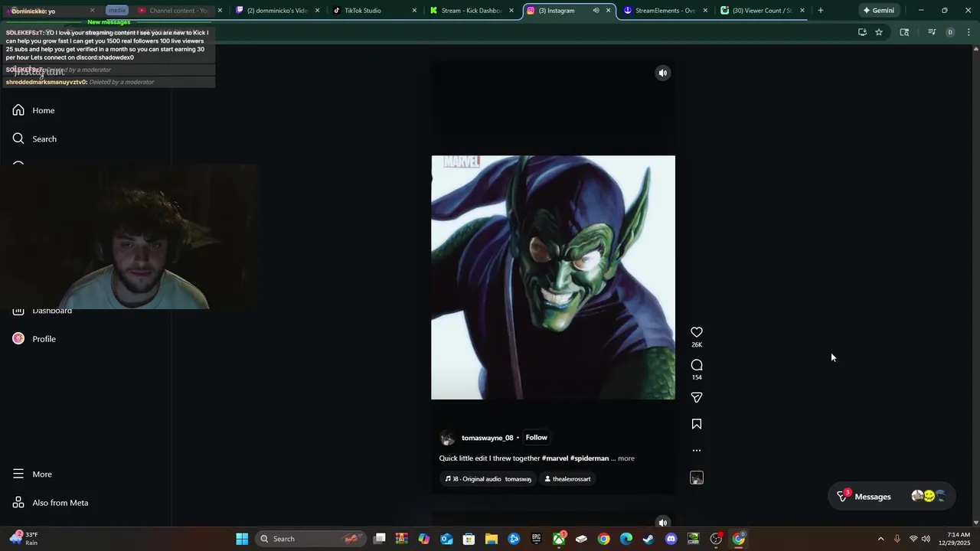This screenshot has width=980, height=551.
Task: Mute the current reel's audio
Action: click(x=663, y=73)
